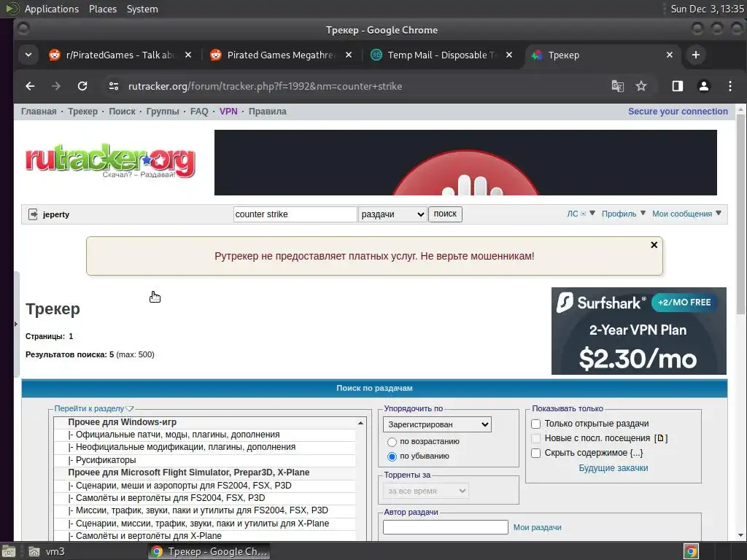Open the vm3 file manager taskbar item
This screenshot has width=747, height=560.
click(47, 551)
